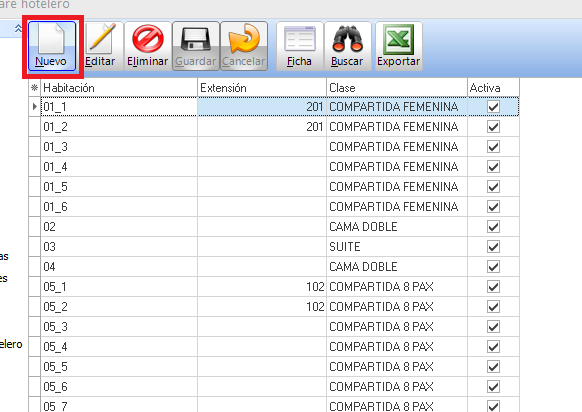This screenshot has width=582, height=412.
Task: Click the asterisk grid selector corner
Action: coord(35,88)
